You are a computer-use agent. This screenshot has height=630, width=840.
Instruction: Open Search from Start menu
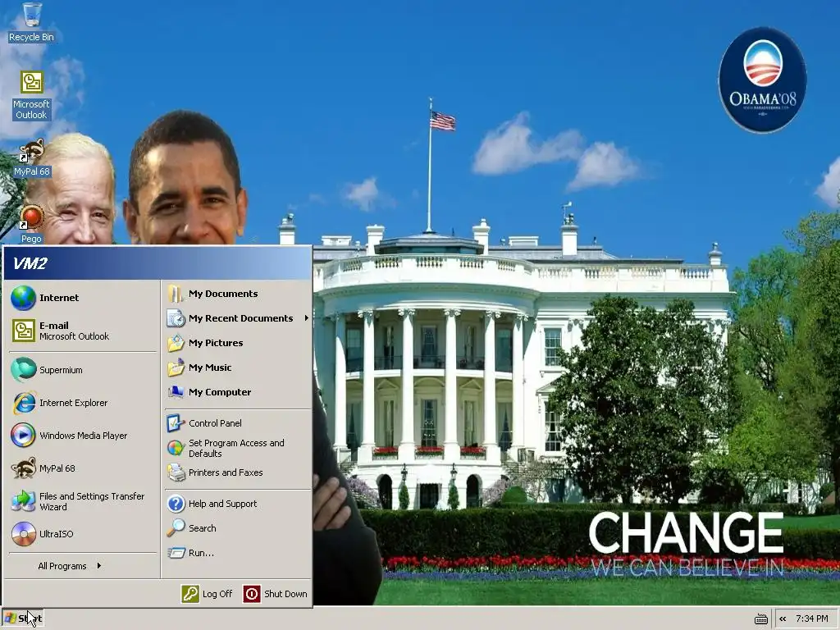click(x=238, y=528)
